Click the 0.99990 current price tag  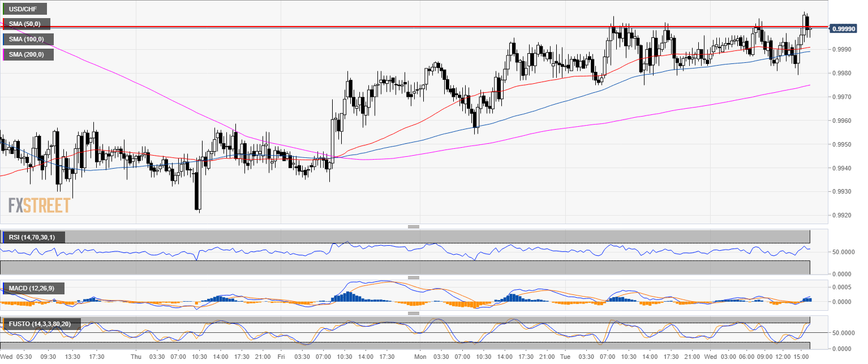pos(843,28)
